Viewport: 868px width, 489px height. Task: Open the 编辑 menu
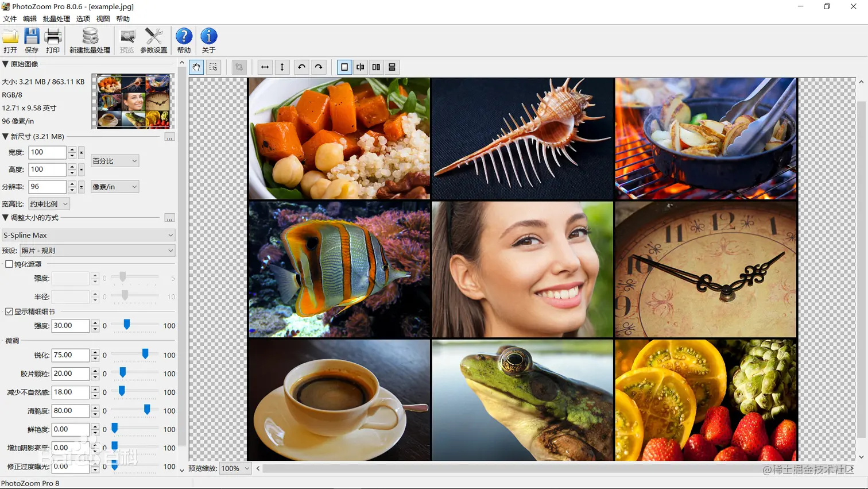pos(30,19)
